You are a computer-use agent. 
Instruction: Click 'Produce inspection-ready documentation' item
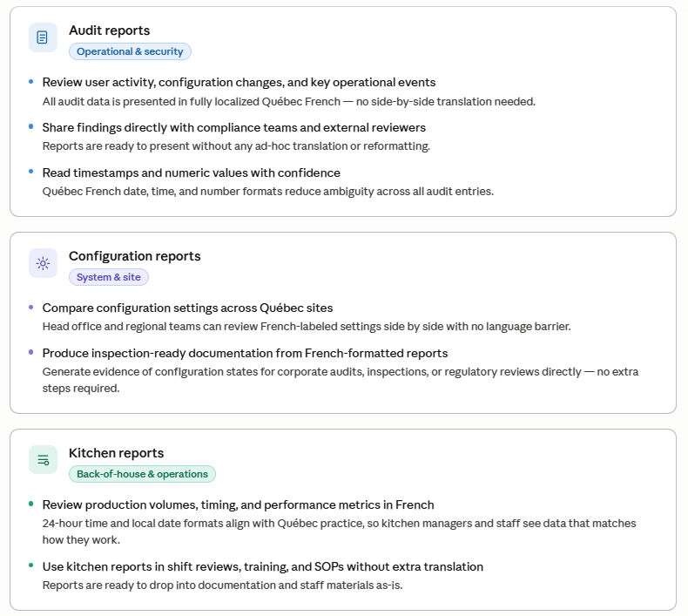click(245, 353)
